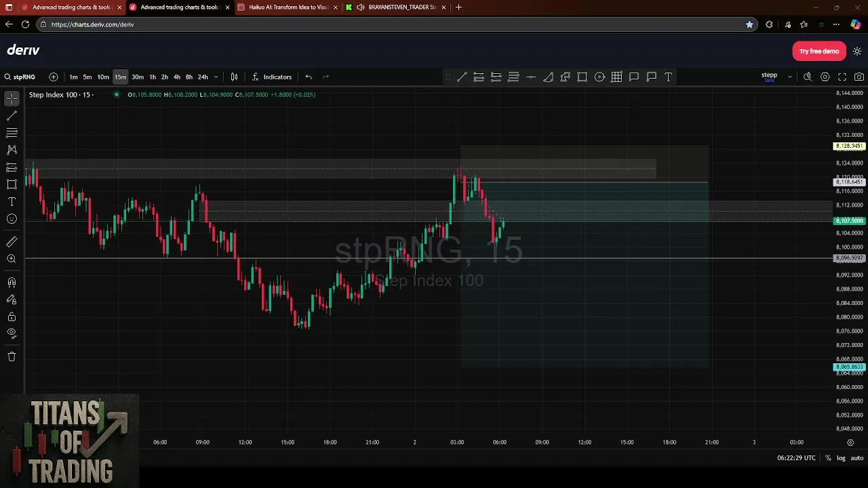Switch to the Hailuo AI browser tab
Viewport: 868px width, 488px height.
[288, 7]
